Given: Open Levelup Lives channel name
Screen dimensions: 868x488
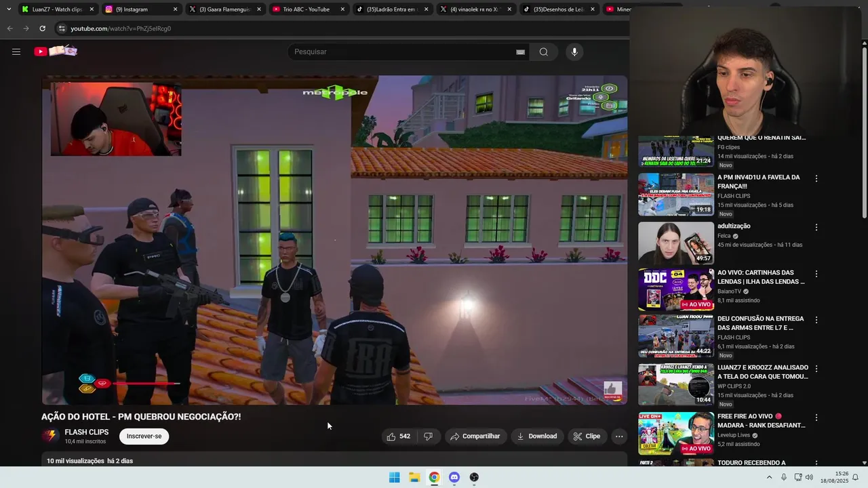Looking at the screenshot, I should click(734, 435).
